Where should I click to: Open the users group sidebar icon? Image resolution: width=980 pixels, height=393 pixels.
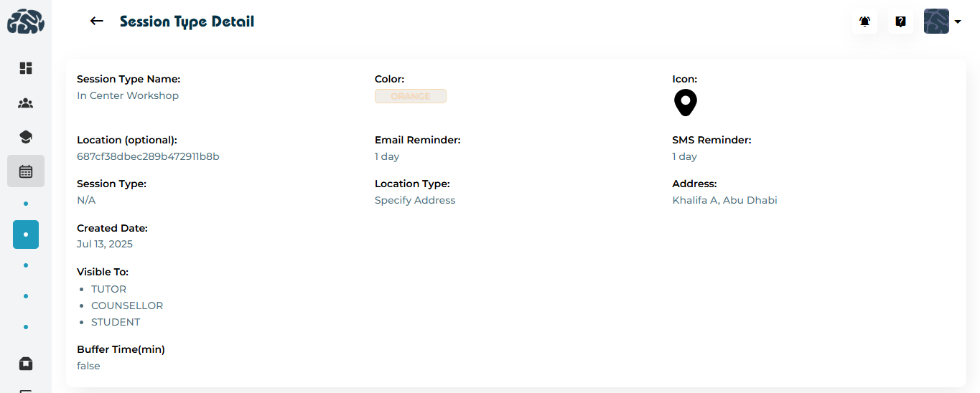point(26,103)
